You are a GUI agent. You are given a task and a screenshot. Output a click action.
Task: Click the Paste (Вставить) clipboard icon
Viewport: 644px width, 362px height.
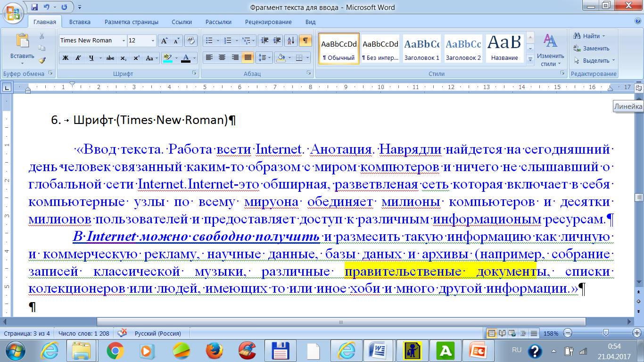pyautogui.click(x=22, y=41)
